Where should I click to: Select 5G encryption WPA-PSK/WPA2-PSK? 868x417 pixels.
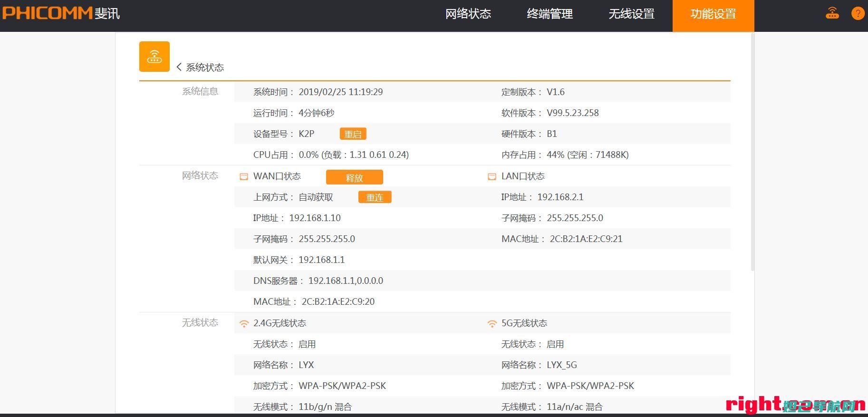click(x=590, y=386)
